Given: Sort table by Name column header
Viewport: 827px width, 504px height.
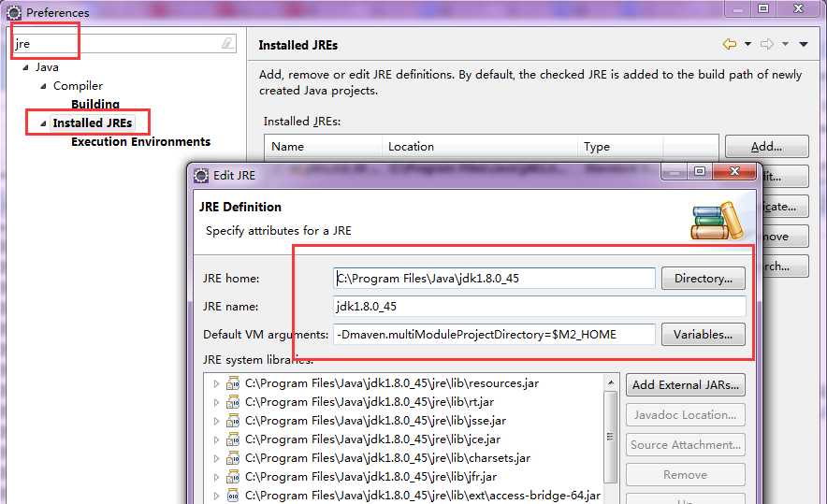Looking at the screenshot, I should (324, 147).
